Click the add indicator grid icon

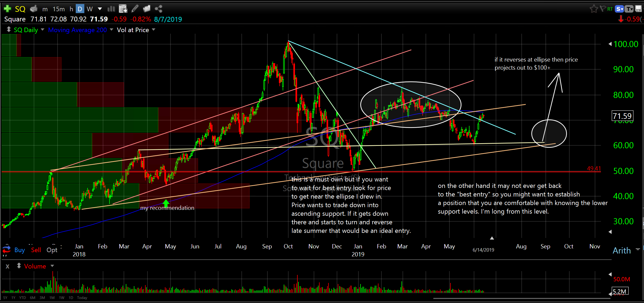tap(123, 9)
